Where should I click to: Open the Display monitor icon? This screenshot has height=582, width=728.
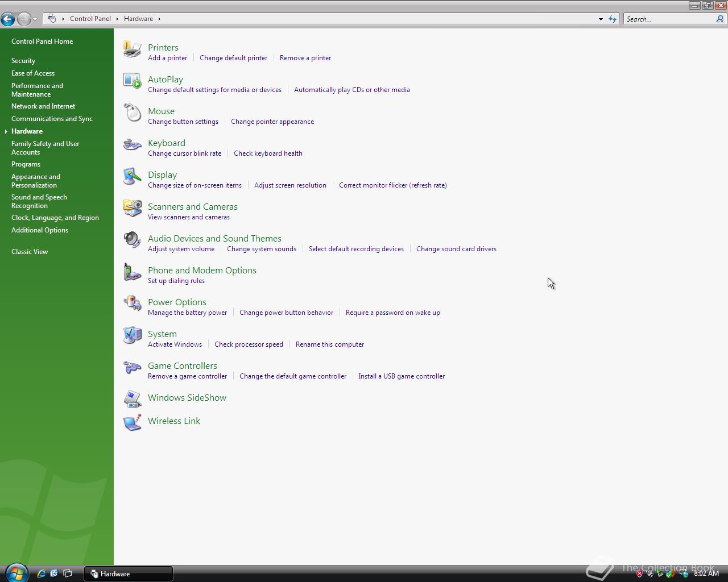[x=133, y=176]
